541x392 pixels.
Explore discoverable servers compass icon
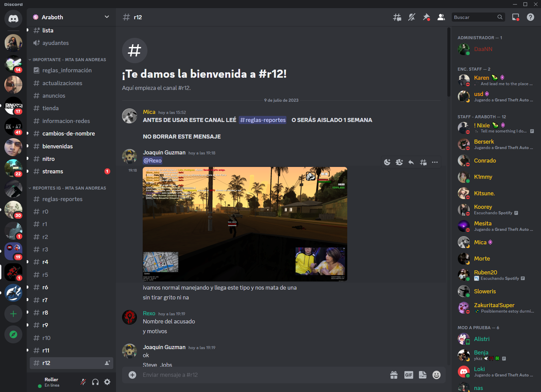[x=13, y=335]
